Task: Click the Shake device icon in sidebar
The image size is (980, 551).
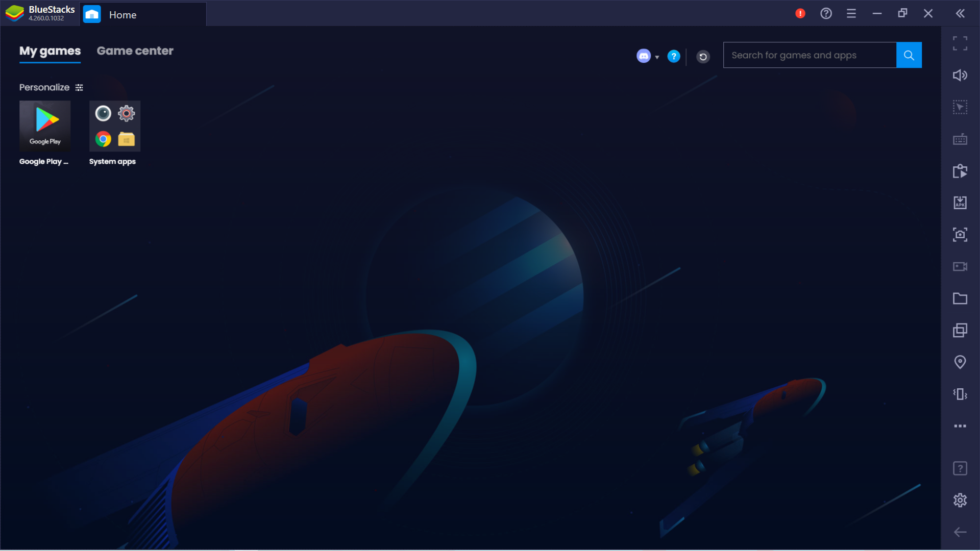Action: coord(960,394)
